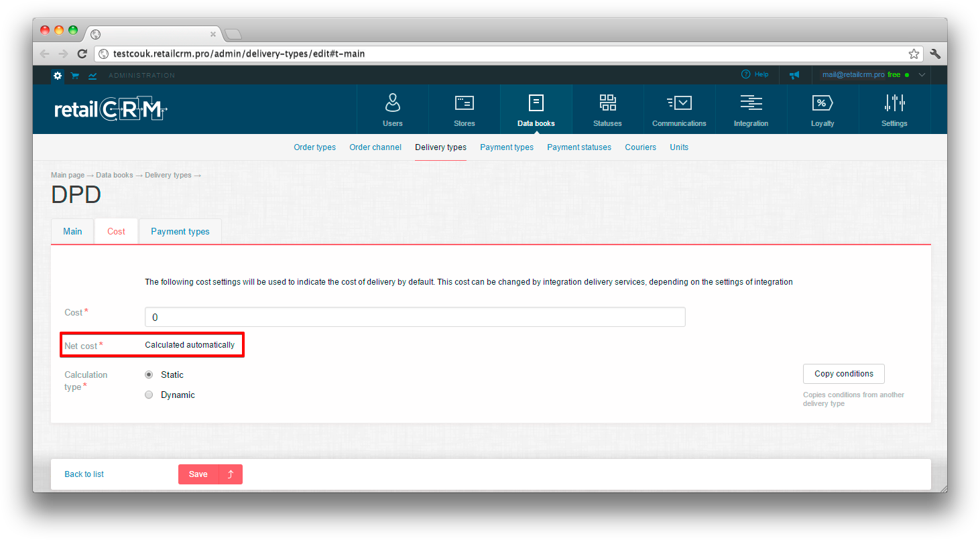Open the Communications section icon
The width and height of the screenshot is (980, 540).
click(x=679, y=103)
